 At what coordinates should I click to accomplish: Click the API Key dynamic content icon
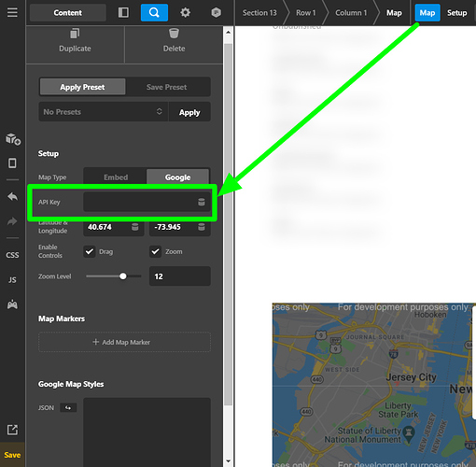click(x=202, y=202)
